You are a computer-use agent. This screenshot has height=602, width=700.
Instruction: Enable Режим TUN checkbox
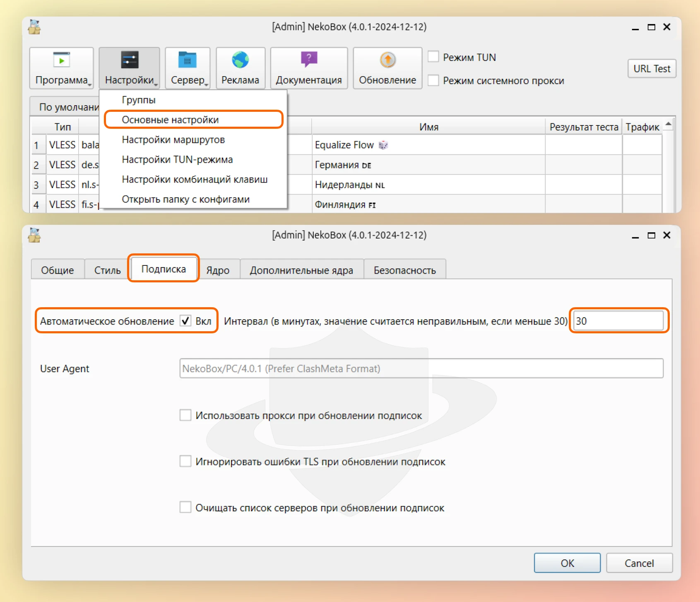pos(433,57)
